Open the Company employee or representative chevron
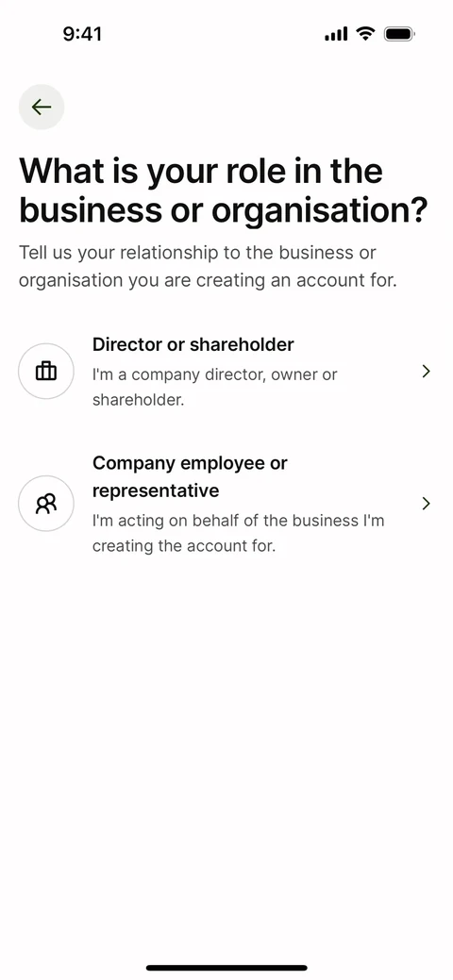The image size is (453, 980). pyautogui.click(x=426, y=504)
